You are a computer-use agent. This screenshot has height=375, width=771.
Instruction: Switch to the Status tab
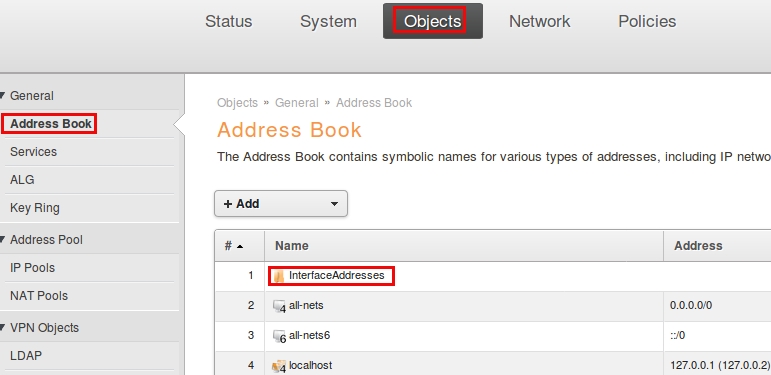229,21
